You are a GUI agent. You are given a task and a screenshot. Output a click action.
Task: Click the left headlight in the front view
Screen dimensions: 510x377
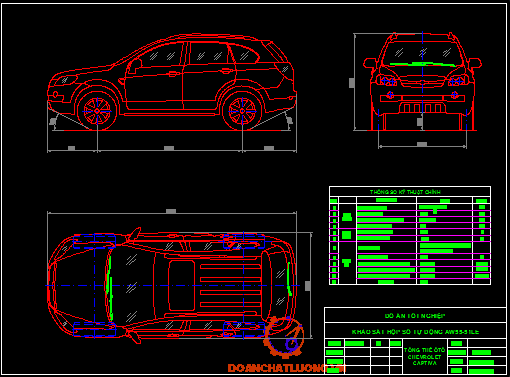pos(387,81)
